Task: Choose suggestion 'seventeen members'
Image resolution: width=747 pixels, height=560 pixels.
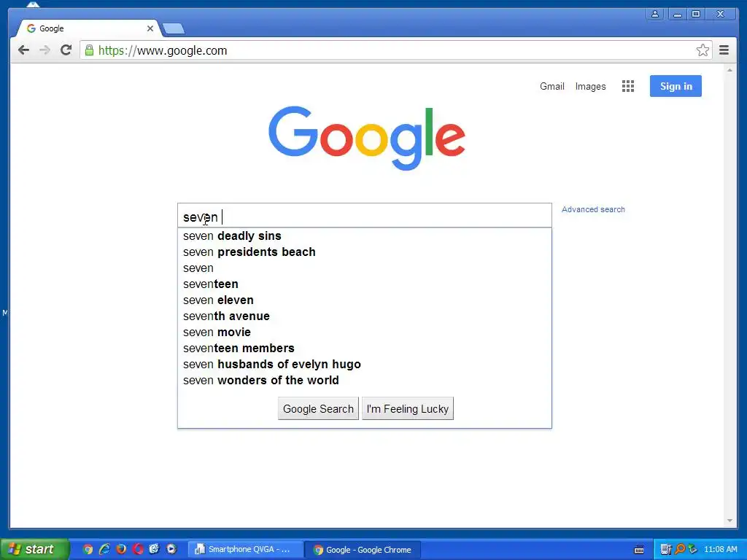Action: click(365, 348)
